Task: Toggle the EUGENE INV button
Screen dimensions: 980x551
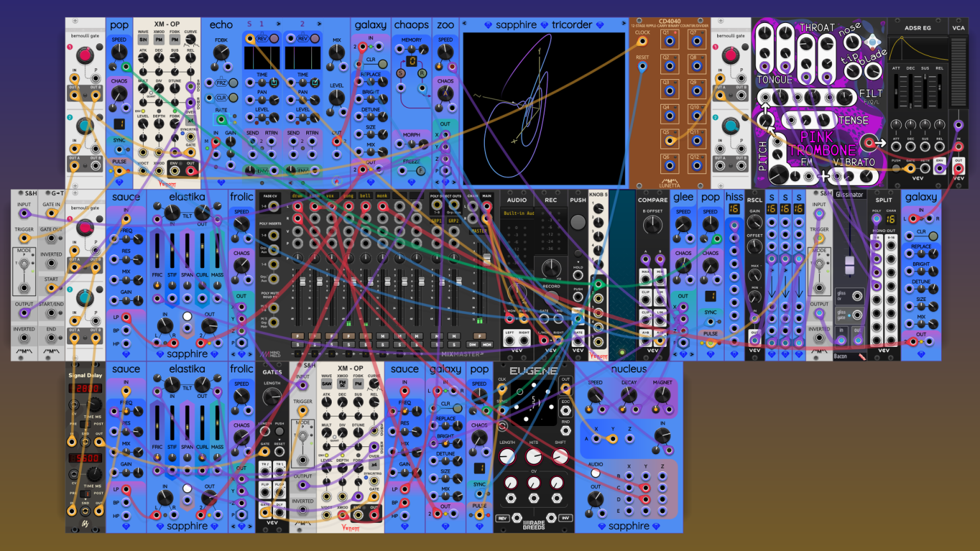Action: tap(565, 518)
